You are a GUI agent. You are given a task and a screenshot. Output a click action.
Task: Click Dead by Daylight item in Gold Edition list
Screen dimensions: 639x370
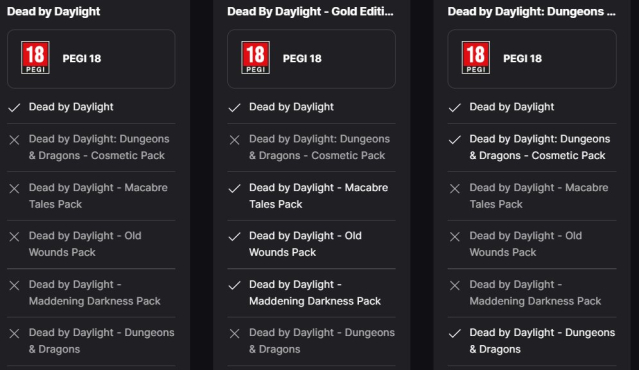click(291, 107)
